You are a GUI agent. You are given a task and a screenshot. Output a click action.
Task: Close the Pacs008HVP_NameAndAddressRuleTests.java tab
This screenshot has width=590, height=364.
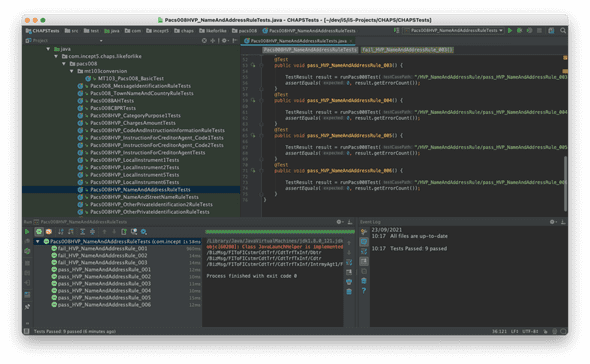click(351, 41)
